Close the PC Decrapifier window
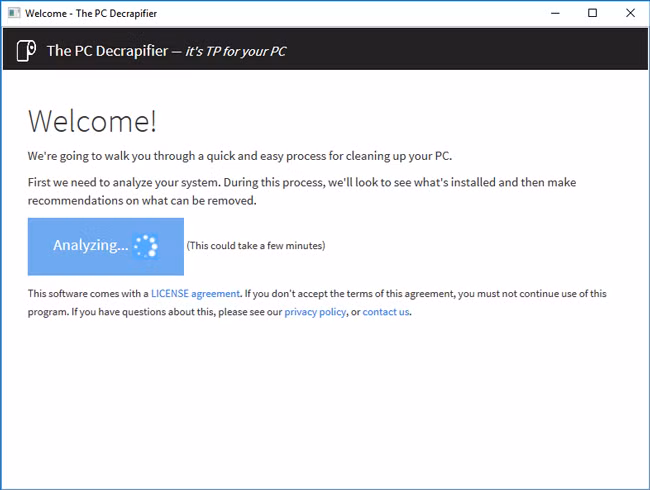Screen dimensions: 650x490 coord(628,13)
